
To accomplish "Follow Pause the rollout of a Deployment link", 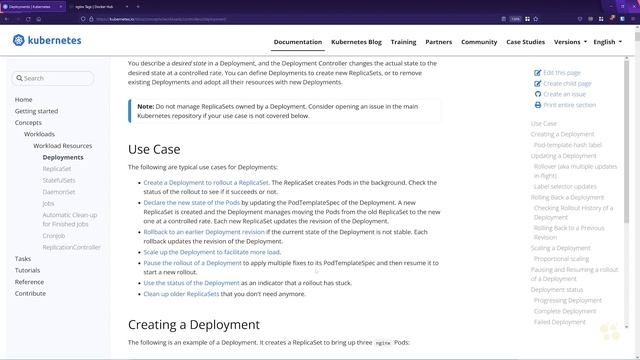I will click(x=192, y=263).
